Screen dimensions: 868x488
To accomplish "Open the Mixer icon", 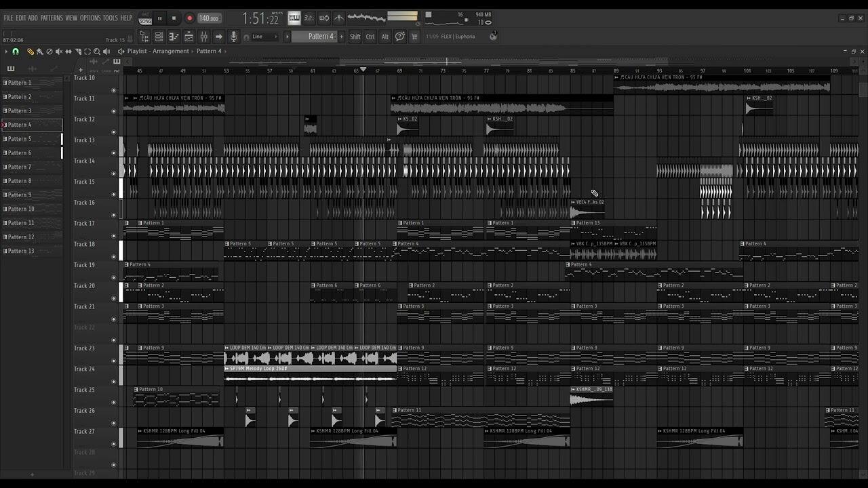I will tap(203, 37).
